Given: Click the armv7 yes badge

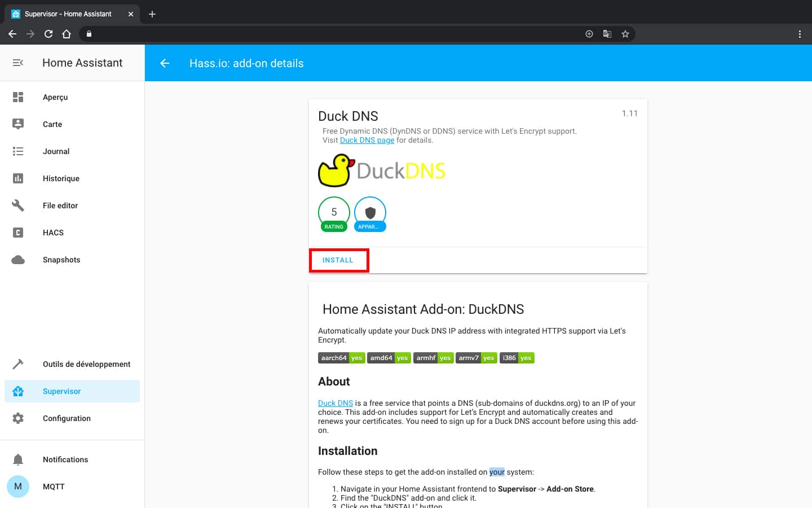Looking at the screenshot, I should click(476, 358).
